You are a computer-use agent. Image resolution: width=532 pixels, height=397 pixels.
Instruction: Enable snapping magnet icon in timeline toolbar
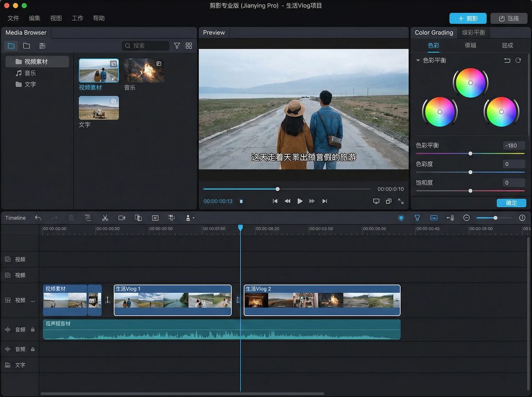tap(401, 217)
